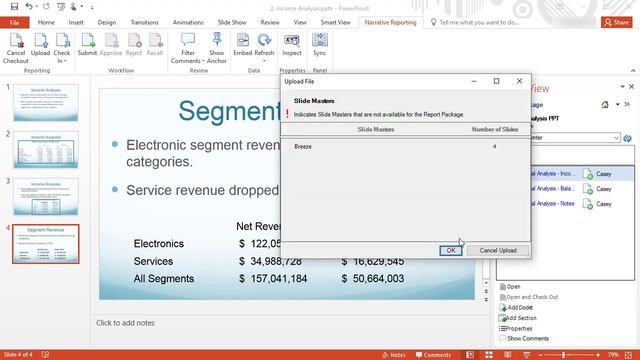Image resolution: width=640 pixels, height=360 pixels.
Task: Switch to Reading view icon
Action: (508, 355)
